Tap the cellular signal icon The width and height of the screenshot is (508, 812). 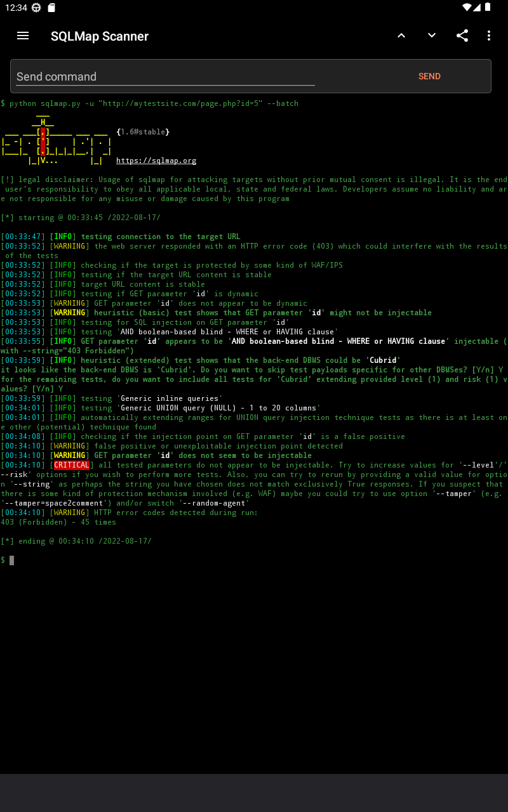[478, 8]
